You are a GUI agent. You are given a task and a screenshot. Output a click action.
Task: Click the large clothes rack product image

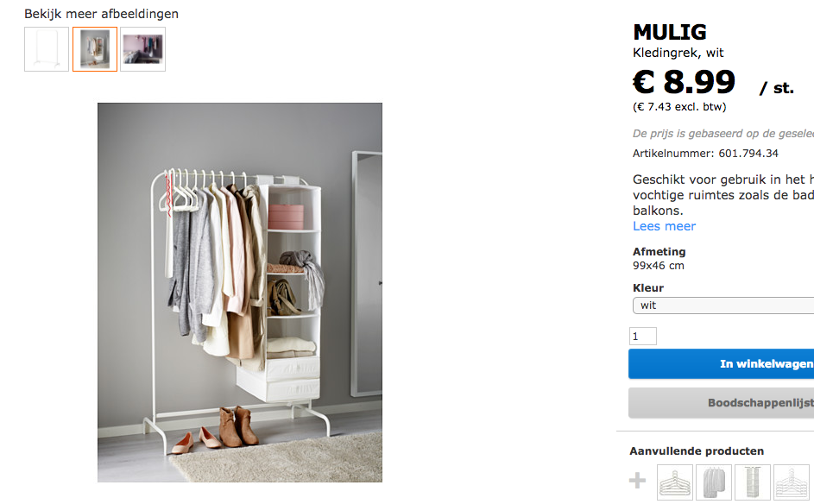point(240,293)
